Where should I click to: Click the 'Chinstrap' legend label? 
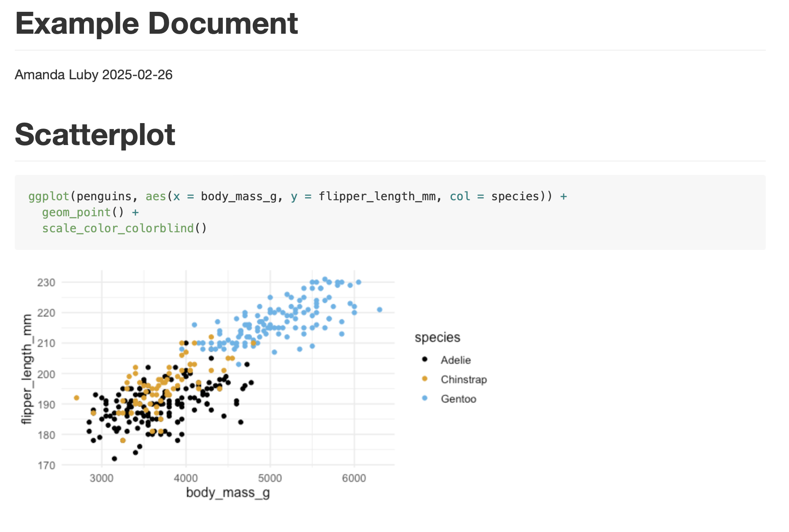(463, 379)
